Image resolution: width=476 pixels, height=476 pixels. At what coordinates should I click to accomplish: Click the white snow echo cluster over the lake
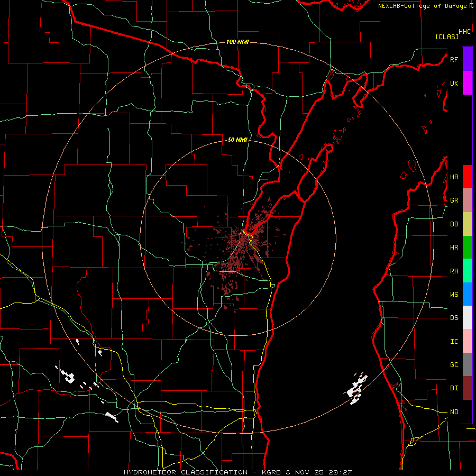point(355,389)
